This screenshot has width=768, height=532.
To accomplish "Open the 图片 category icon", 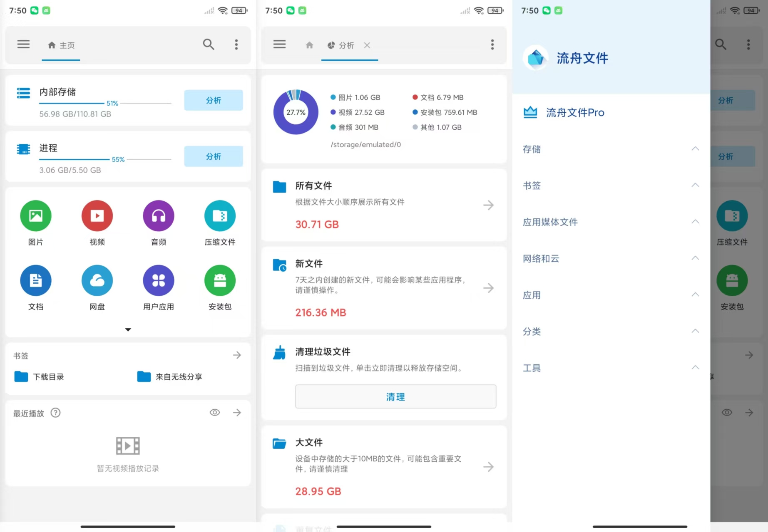I will [35, 216].
